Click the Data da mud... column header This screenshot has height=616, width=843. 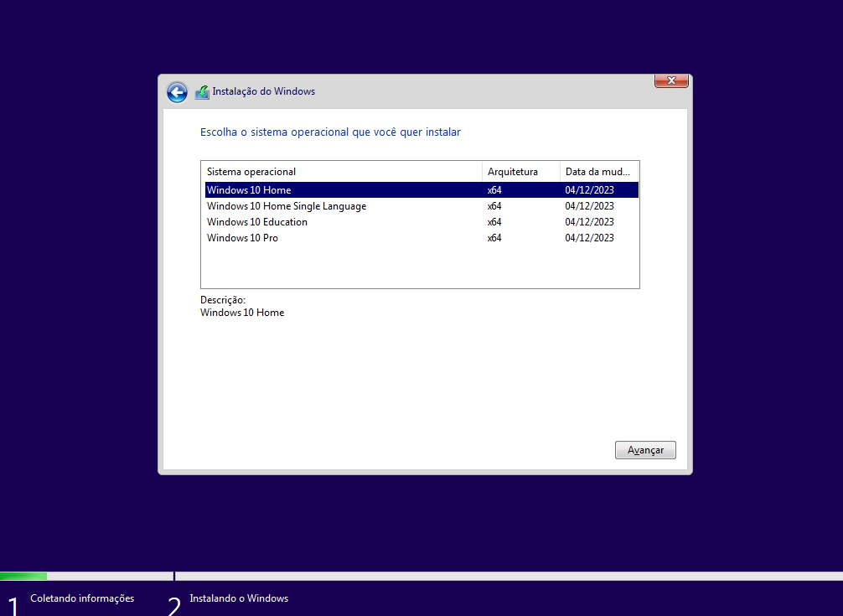coord(598,172)
